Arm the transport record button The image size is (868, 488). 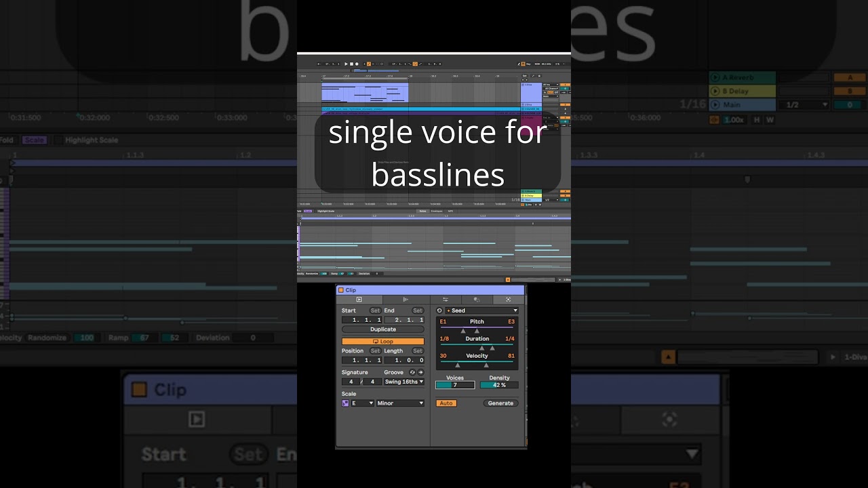click(357, 64)
